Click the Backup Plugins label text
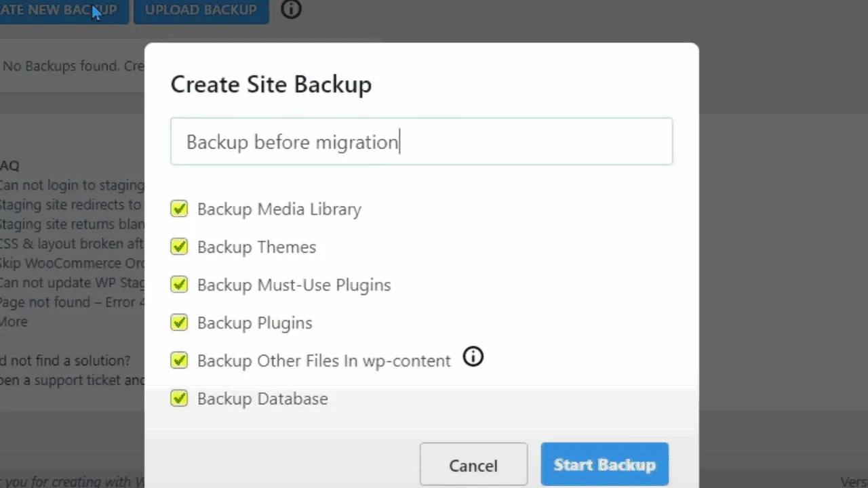The image size is (868, 488). pos(255,323)
